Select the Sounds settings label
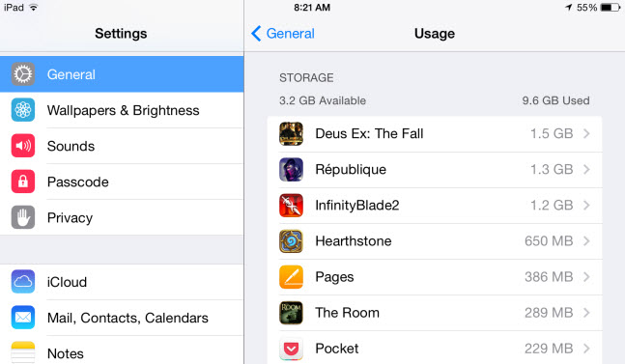The height and width of the screenshot is (364, 625). pos(71,146)
